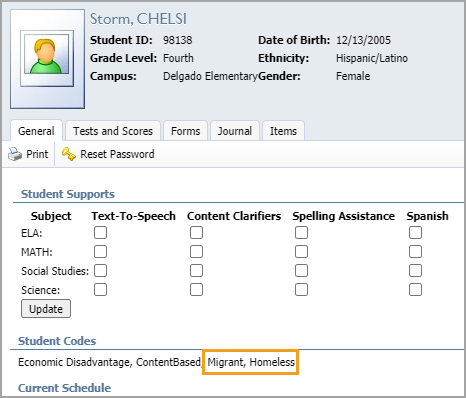Click the Student Supports heading

(68, 194)
